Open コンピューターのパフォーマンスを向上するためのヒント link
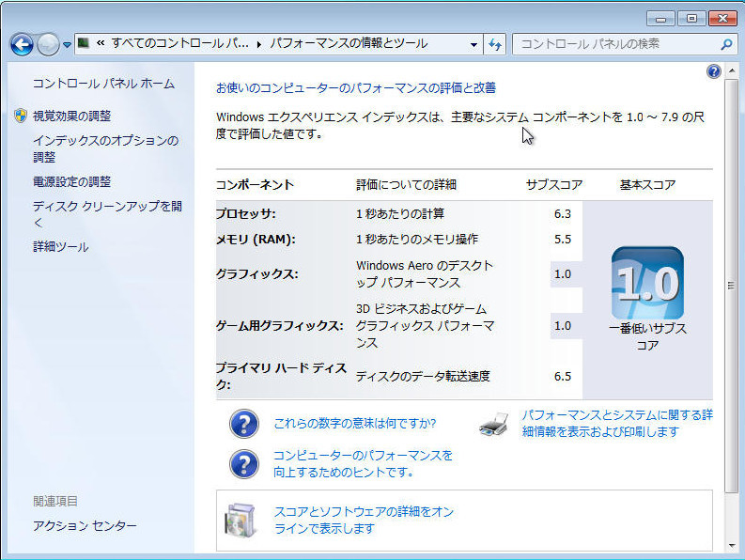Screen dimensions: 745x560 tap(363, 463)
